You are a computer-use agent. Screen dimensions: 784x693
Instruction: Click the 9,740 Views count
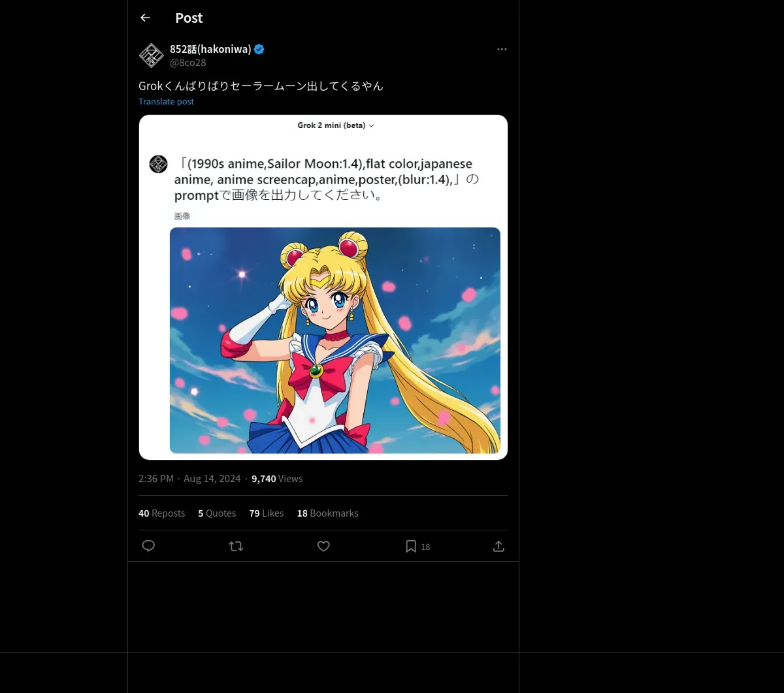pyautogui.click(x=277, y=479)
